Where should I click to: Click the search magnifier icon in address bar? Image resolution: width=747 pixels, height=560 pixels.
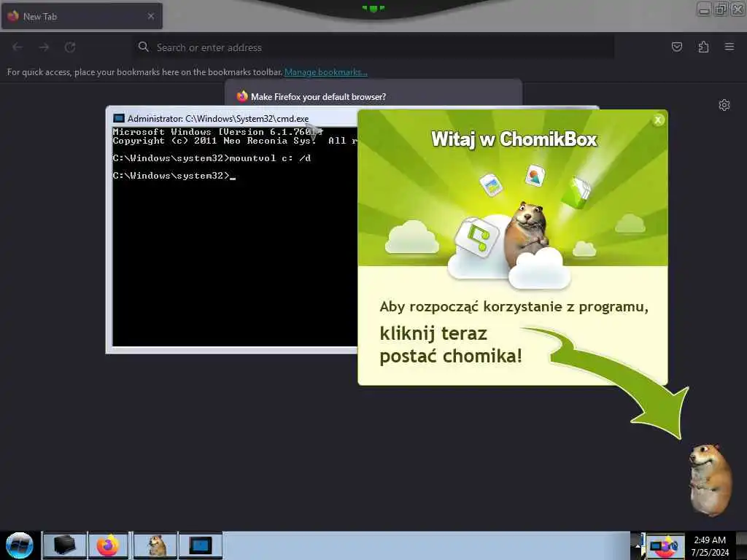(143, 47)
